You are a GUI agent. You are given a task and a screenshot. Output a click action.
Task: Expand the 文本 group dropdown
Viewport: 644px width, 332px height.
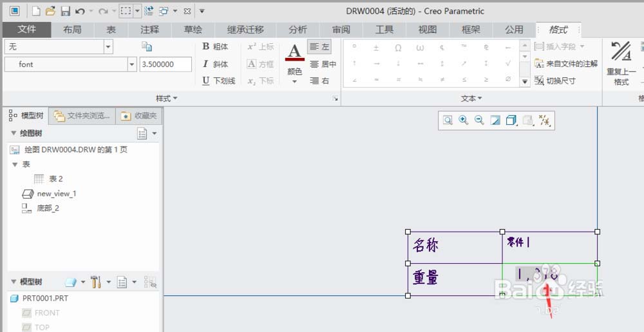tap(471, 98)
